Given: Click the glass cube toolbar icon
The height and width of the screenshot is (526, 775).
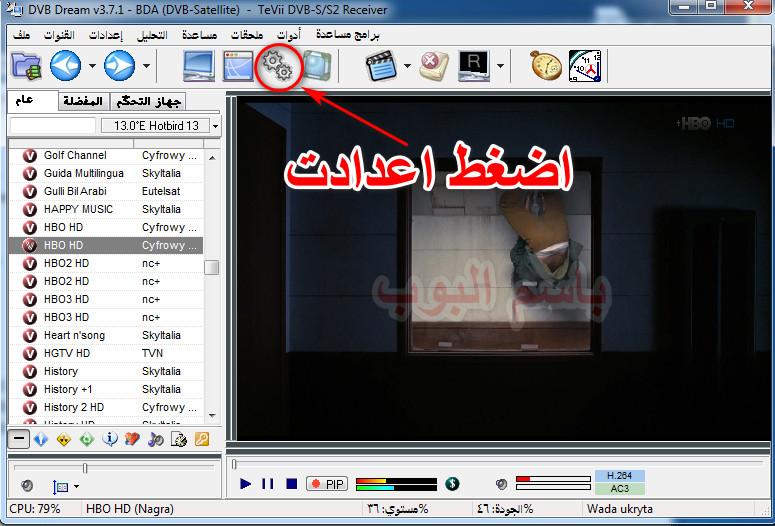Looking at the screenshot, I should click(x=317, y=66).
